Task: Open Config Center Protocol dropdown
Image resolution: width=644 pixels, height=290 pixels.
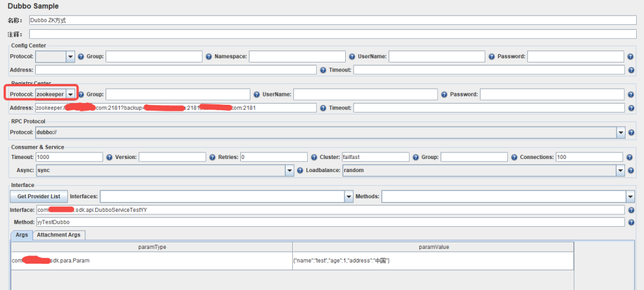Action: [70, 57]
